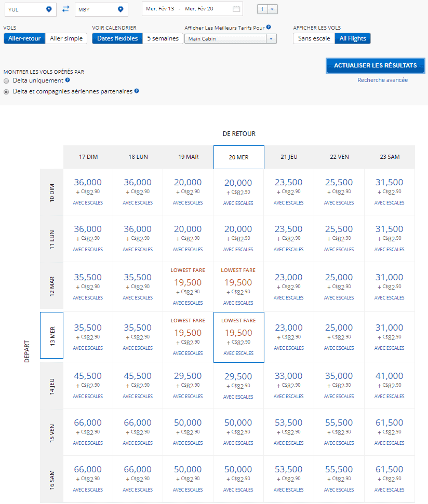Click the location pin in the YUL field
The image size is (428, 504).
click(49, 9)
